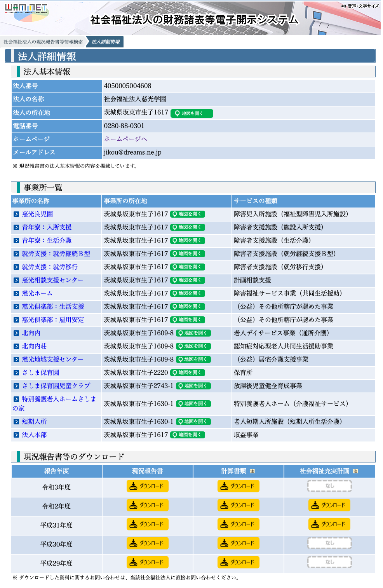383x588 pixels.
Task: Open the 法人本部 facility link
Action: (34, 435)
